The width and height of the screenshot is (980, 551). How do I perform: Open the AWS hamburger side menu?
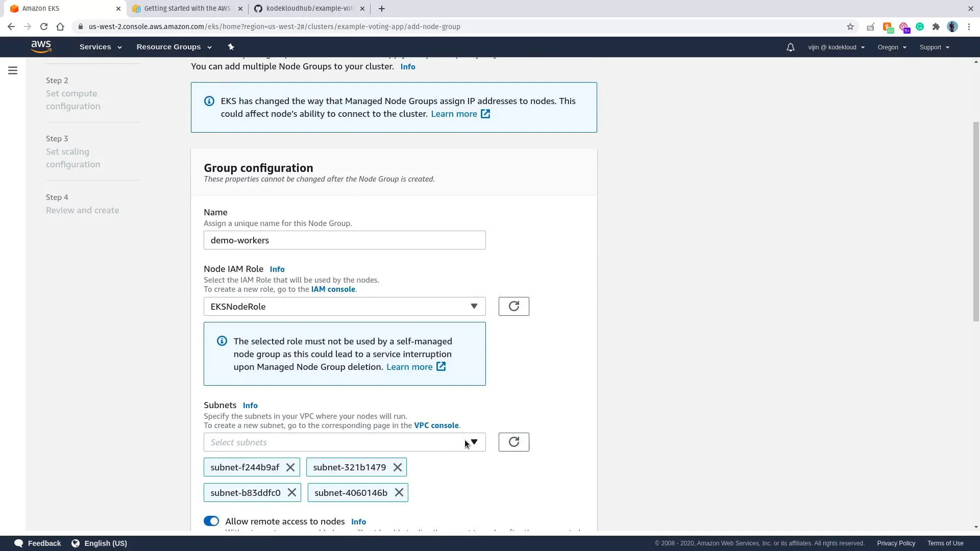click(13, 70)
